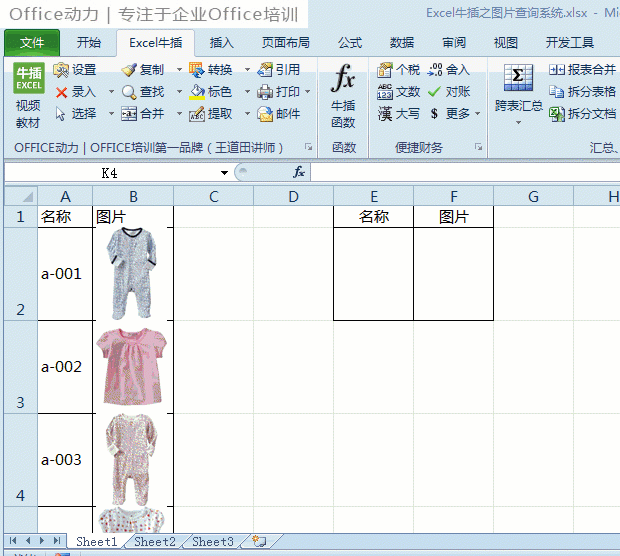Open the Name Box dropdown arrow

point(225,173)
